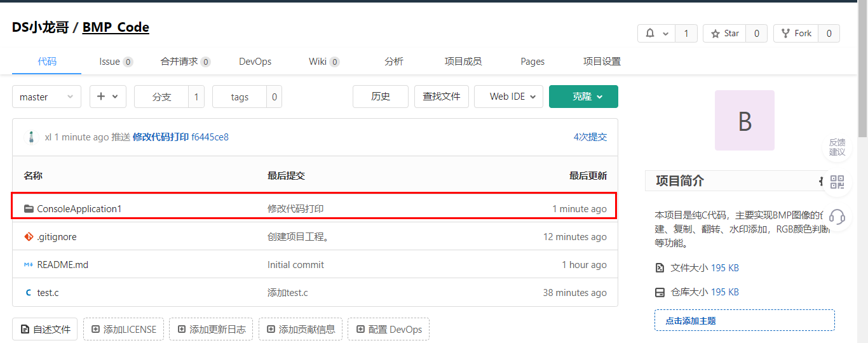Click the 38 minutes ago timestamp
This screenshot has height=343, width=868.
pos(575,293)
